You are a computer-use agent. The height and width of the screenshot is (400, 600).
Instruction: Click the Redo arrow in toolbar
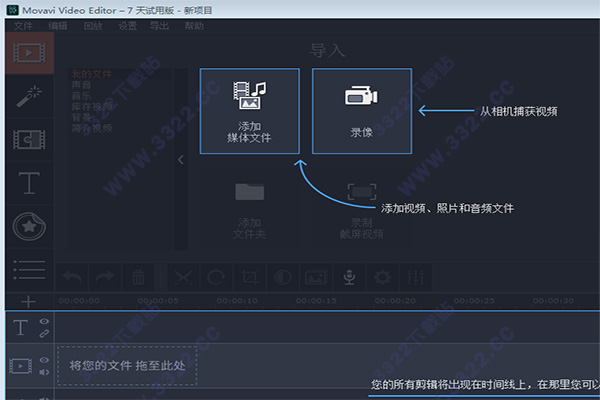[105, 277]
